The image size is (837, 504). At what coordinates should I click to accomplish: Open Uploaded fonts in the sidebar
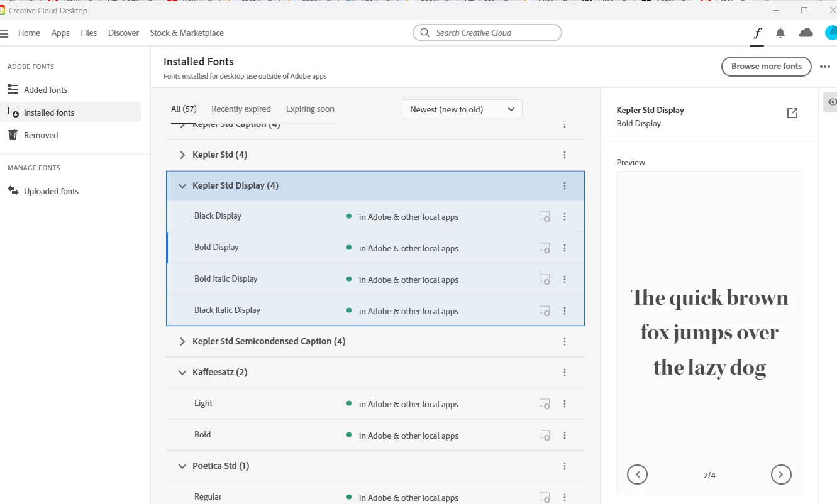70,191
